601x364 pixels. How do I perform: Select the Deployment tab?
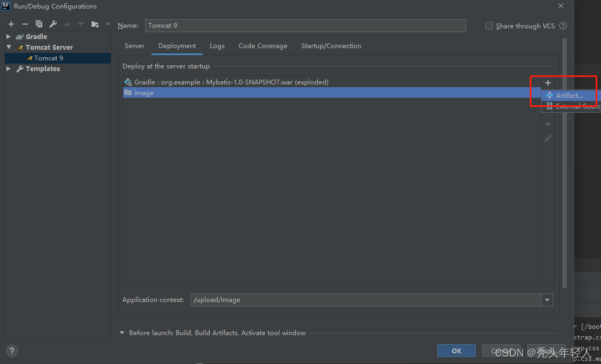177,46
